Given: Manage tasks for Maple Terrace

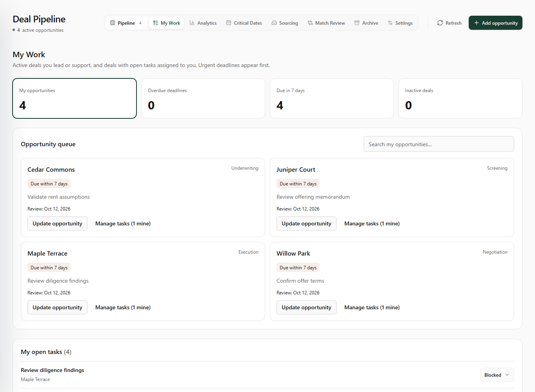Looking at the screenshot, I should pos(123,307).
